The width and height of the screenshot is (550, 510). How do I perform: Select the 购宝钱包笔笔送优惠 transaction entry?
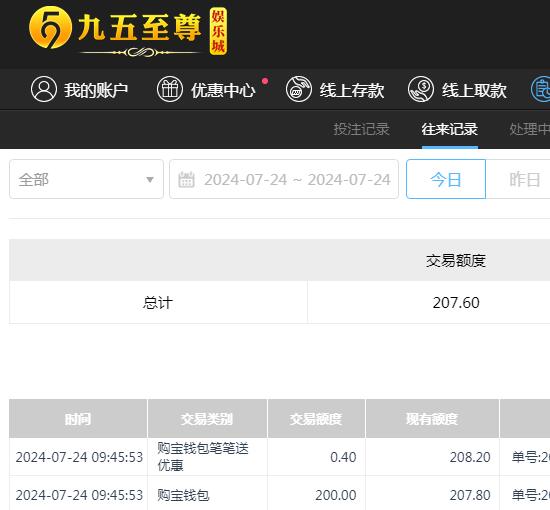(203, 457)
